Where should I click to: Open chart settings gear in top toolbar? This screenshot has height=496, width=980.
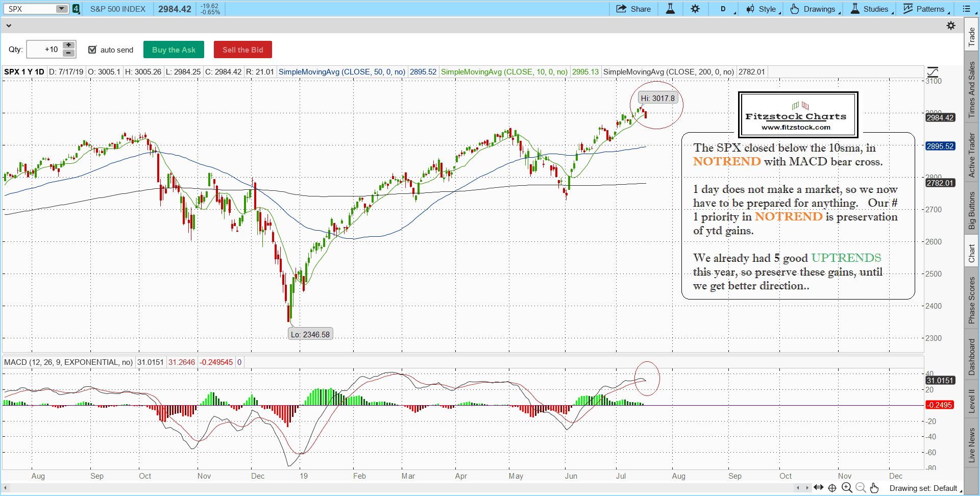[x=695, y=9]
